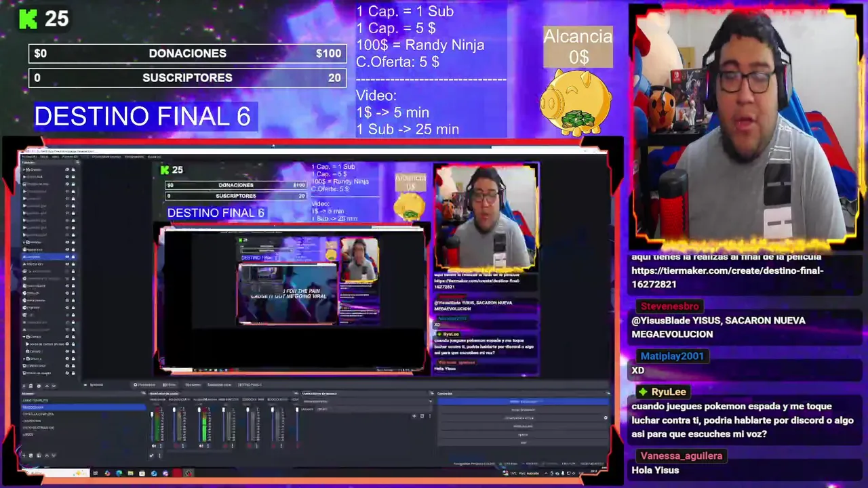Viewport: 868px width, 488px height.
Task: Open Ayuda menu in OBS
Action: point(154,157)
